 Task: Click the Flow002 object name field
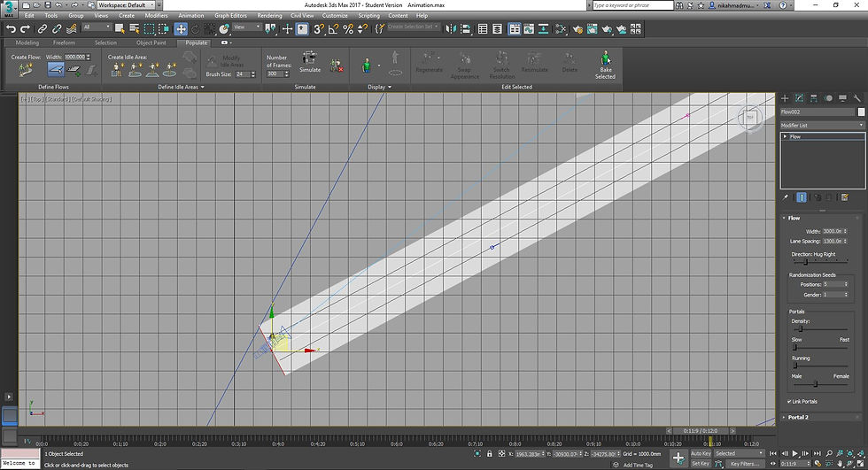818,112
